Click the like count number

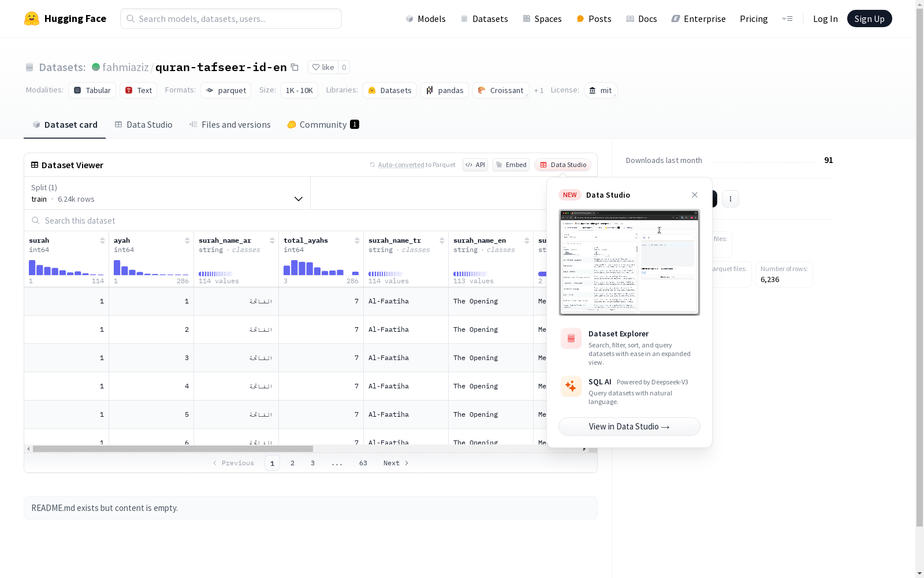coord(344,67)
